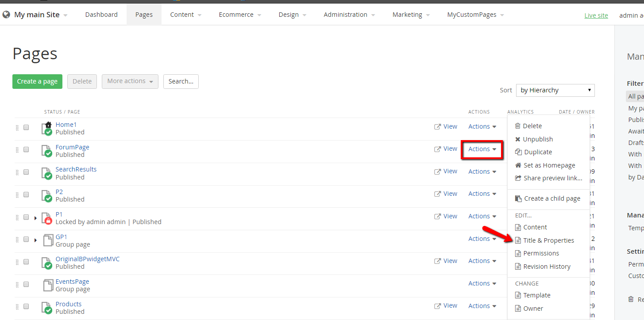
Task: Open the Sort by Hierarchy dropdown
Action: point(555,90)
